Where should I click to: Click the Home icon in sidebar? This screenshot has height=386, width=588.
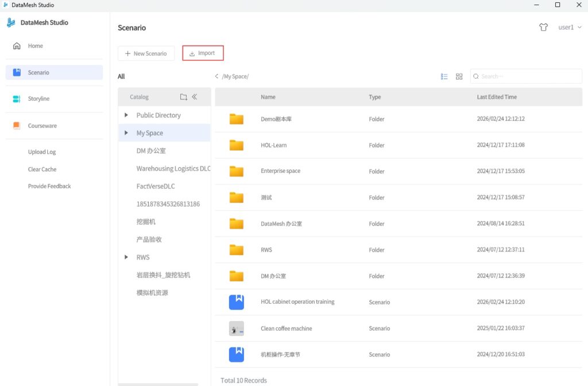[17, 46]
